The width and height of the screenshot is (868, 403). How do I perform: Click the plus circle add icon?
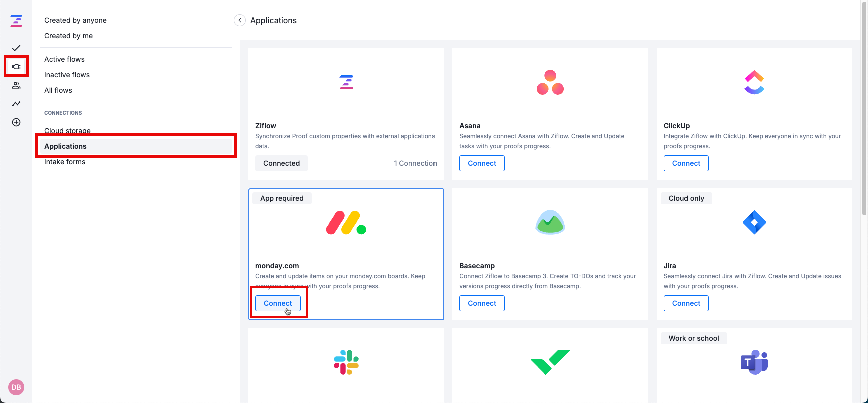[16, 122]
